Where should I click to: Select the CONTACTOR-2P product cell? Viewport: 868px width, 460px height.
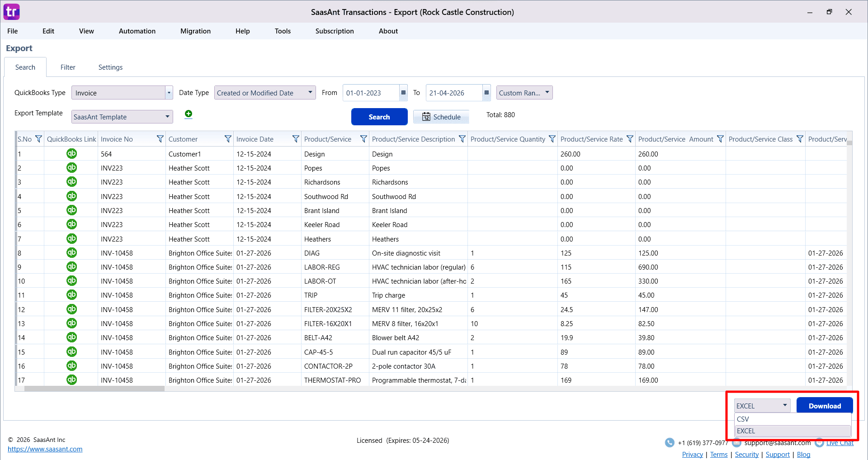pyautogui.click(x=335, y=366)
